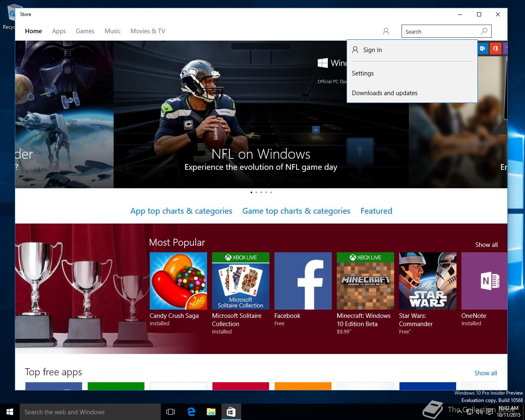Click the Top free apps heading
Screen dimensions: 525x420
click(x=53, y=372)
